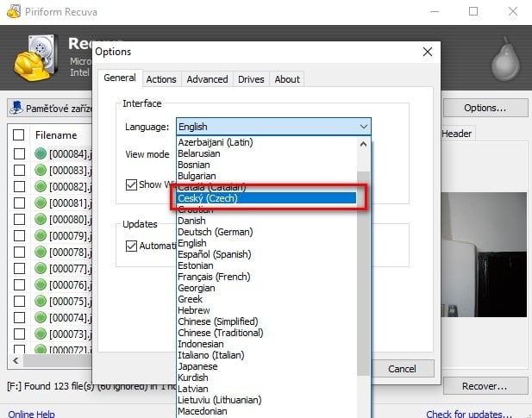Check the box for file [000082]
Image resolution: width=532 pixels, height=418 pixels.
coord(19,186)
